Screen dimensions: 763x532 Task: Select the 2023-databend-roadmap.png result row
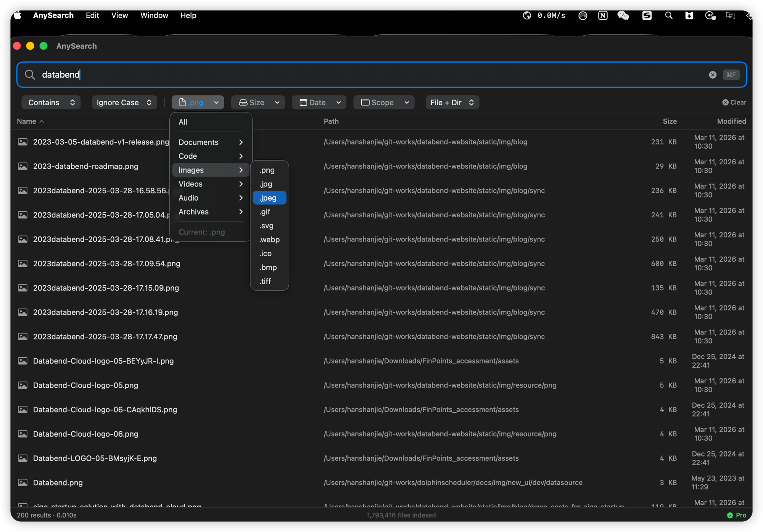pyautogui.click(x=85, y=166)
